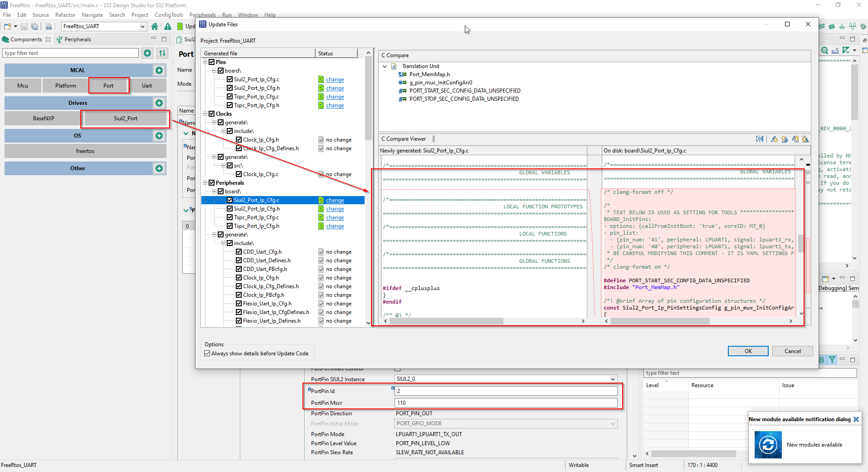Open the sort order icon beside the filter
The width and height of the screenshot is (868, 472).
click(x=162, y=53)
